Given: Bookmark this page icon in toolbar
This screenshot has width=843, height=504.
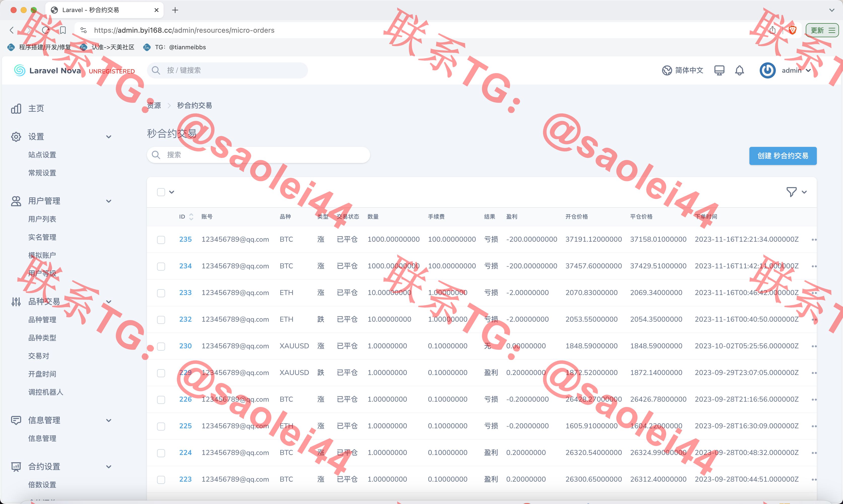Looking at the screenshot, I should click(63, 30).
